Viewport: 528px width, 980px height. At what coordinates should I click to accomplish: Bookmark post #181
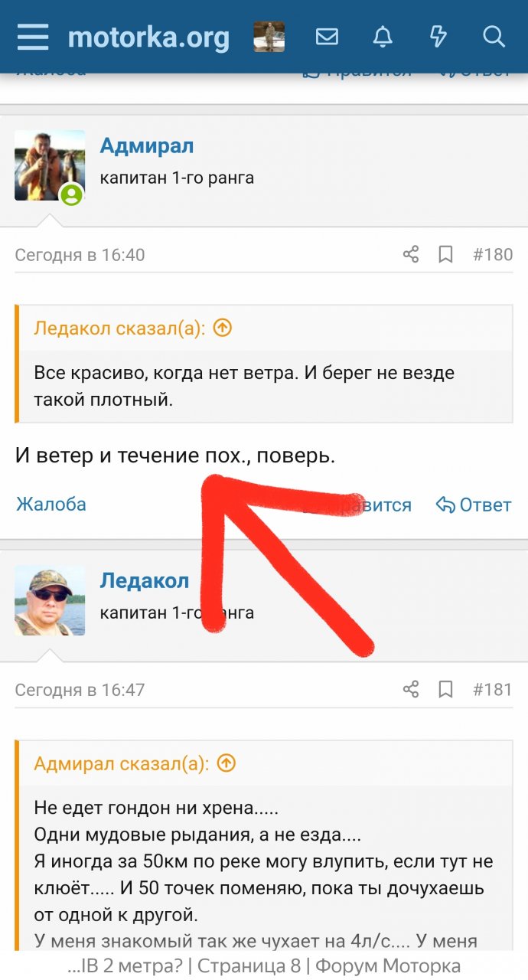pyautogui.click(x=445, y=689)
